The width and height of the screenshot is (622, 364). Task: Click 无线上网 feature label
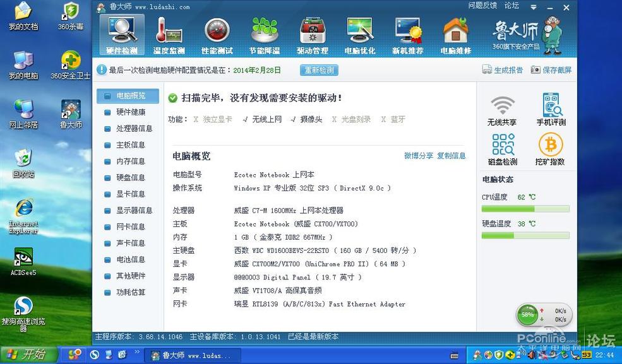(267, 119)
